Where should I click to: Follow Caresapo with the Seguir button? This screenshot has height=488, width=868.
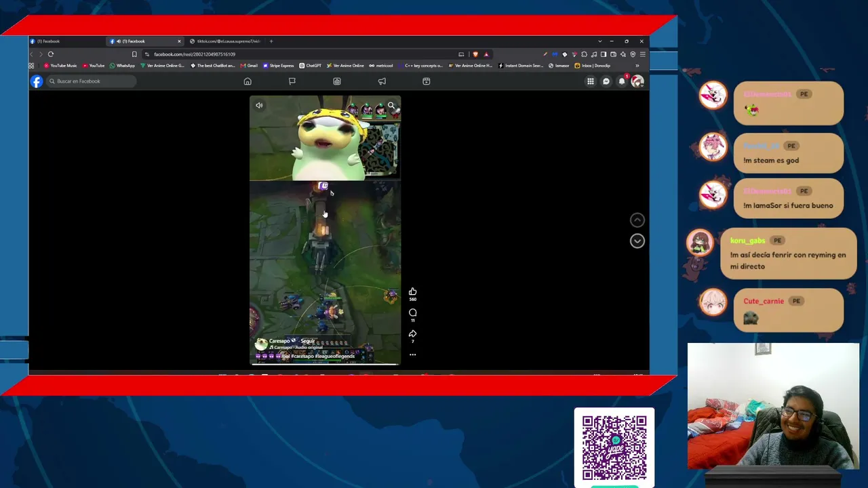click(308, 341)
